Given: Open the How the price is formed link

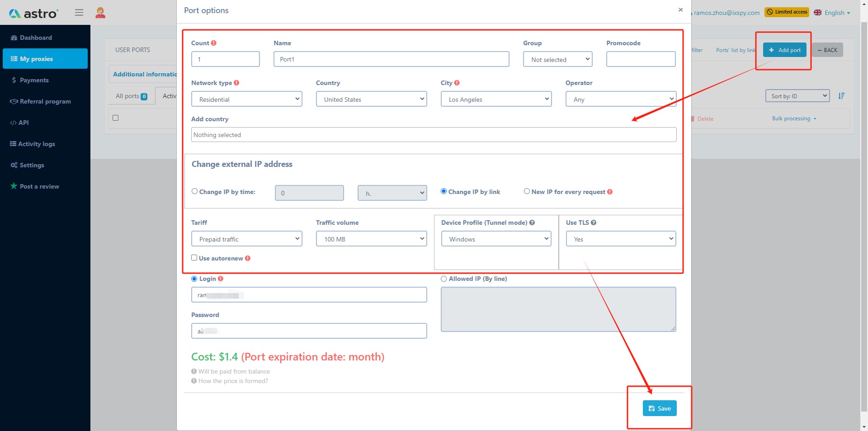Looking at the screenshot, I should click(233, 381).
